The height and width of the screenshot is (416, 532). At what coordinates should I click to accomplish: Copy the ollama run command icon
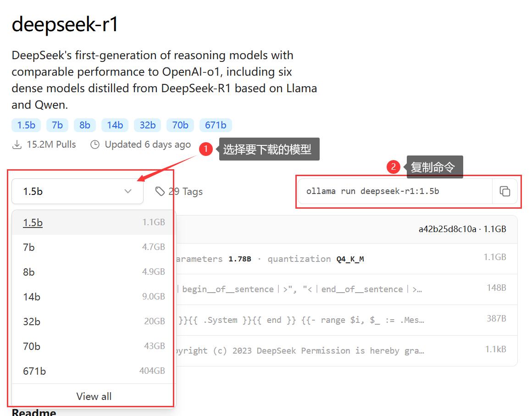click(x=504, y=191)
